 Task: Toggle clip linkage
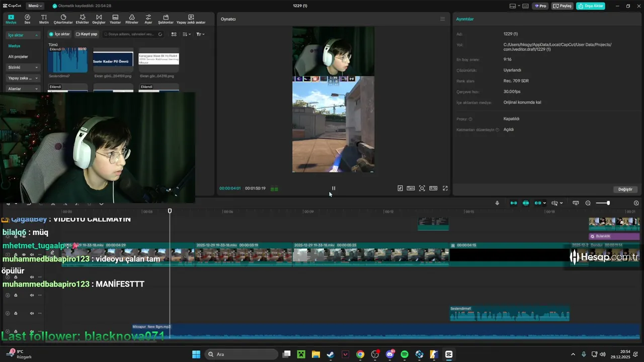point(538,203)
